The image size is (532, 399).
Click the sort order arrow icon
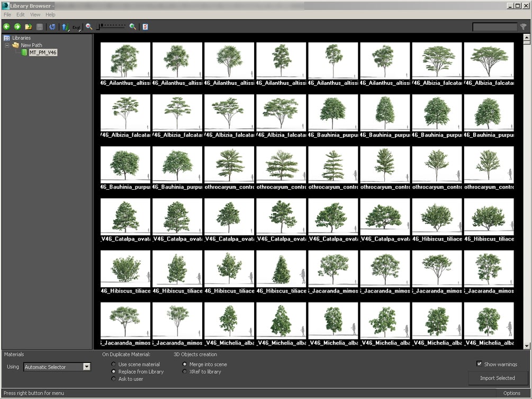[66, 27]
